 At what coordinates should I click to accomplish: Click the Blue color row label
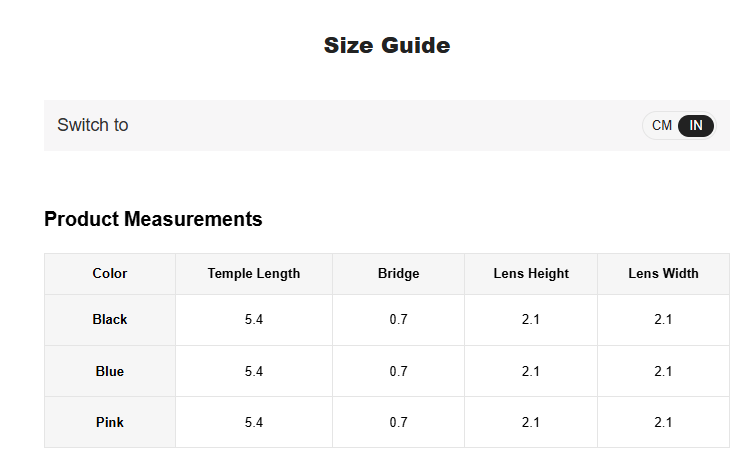pos(110,372)
